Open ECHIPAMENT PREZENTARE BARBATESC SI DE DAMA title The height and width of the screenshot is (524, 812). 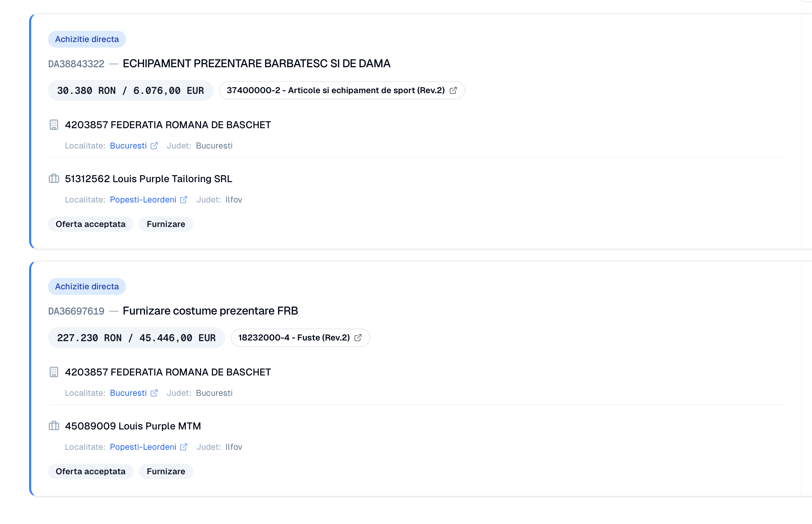tap(256, 64)
